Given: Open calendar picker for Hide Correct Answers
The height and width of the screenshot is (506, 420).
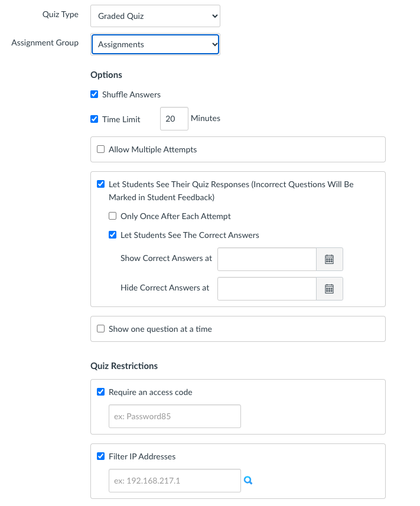Looking at the screenshot, I should 330,289.
